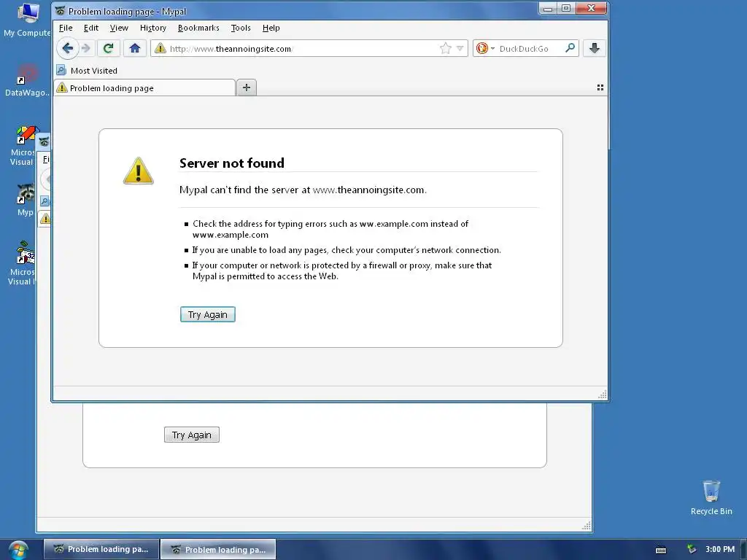747x560 pixels.
Task: Open the History menu
Action: (x=153, y=28)
